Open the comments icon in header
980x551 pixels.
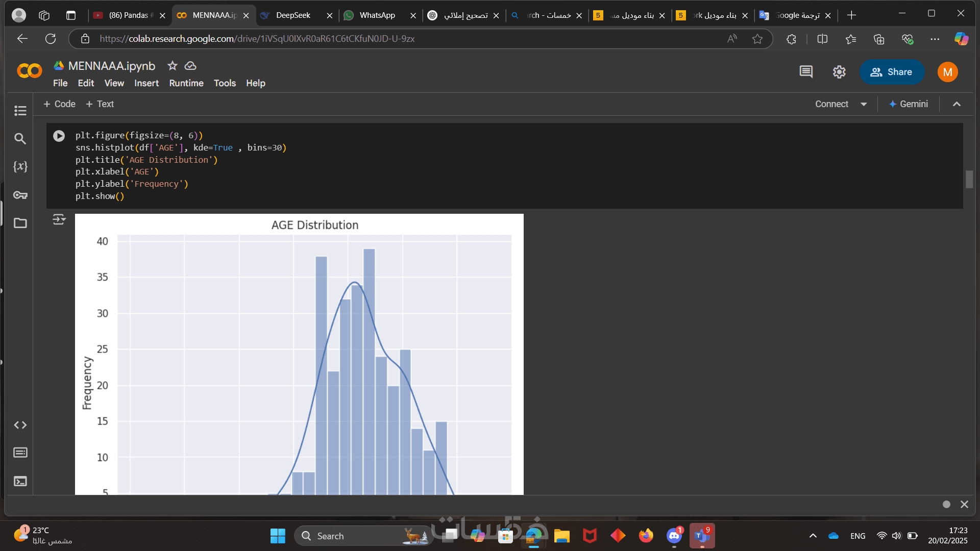806,72
